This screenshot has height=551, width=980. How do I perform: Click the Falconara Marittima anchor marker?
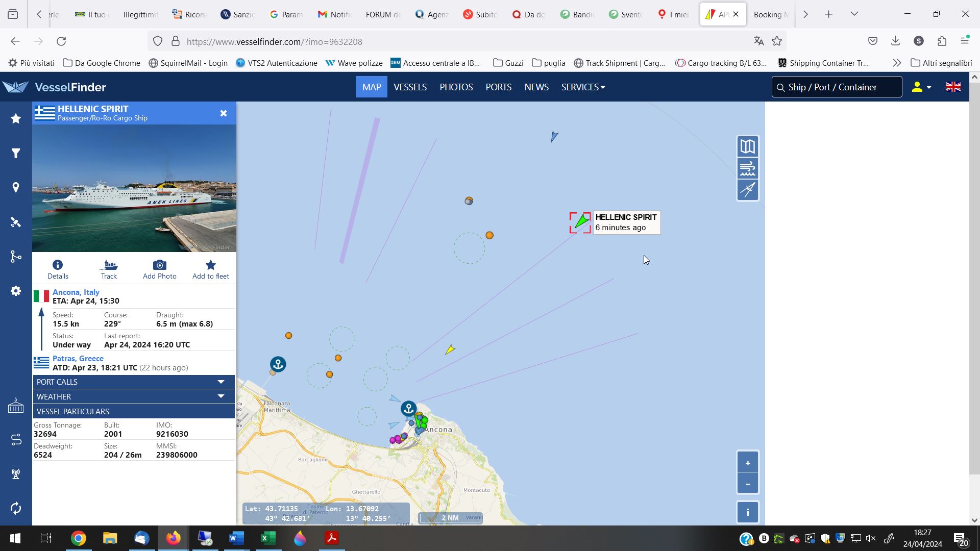coord(278,364)
